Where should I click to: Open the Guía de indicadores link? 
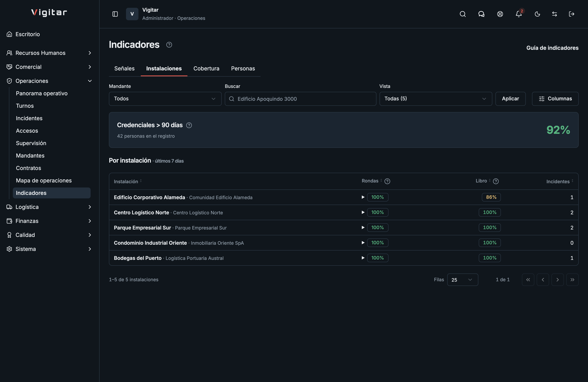point(552,48)
